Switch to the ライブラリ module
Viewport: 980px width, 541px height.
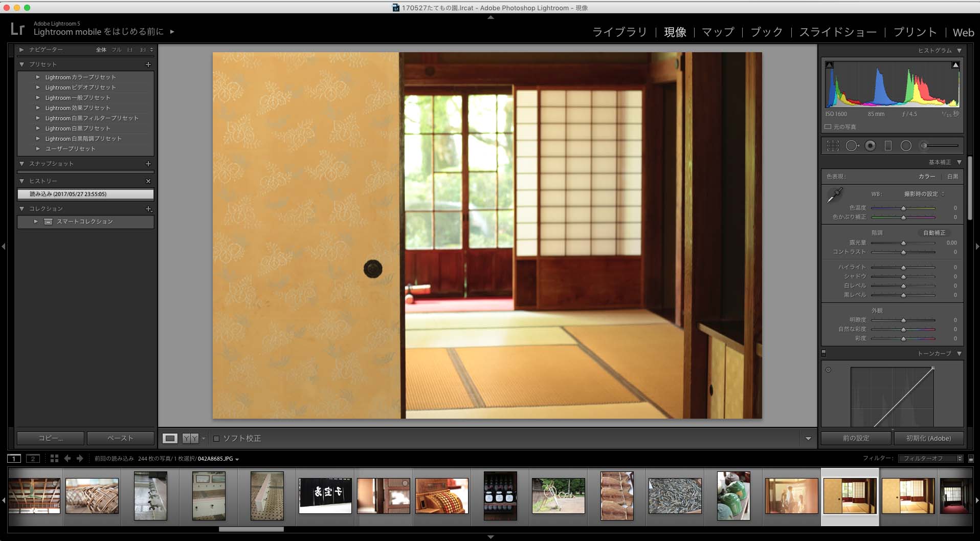(619, 32)
